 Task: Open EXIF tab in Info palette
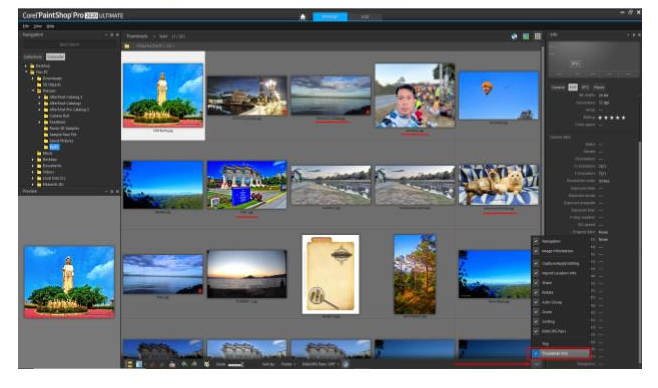click(573, 87)
